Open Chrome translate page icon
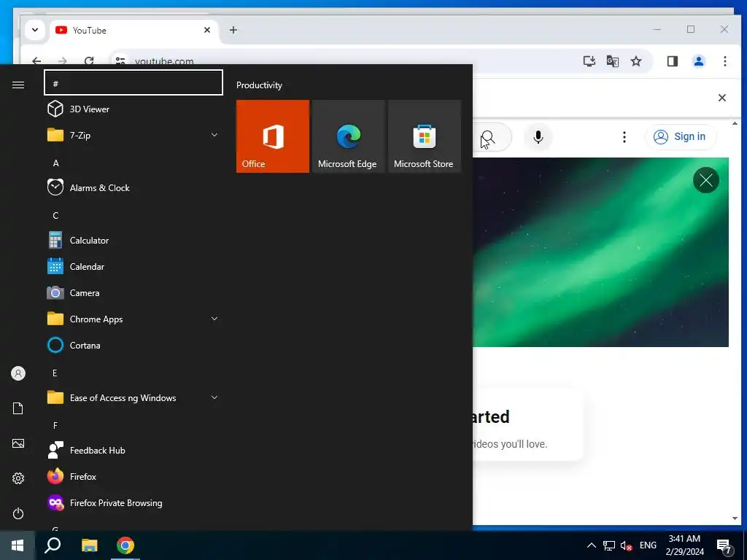The height and width of the screenshot is (560, 747). (x=613, y=61)
